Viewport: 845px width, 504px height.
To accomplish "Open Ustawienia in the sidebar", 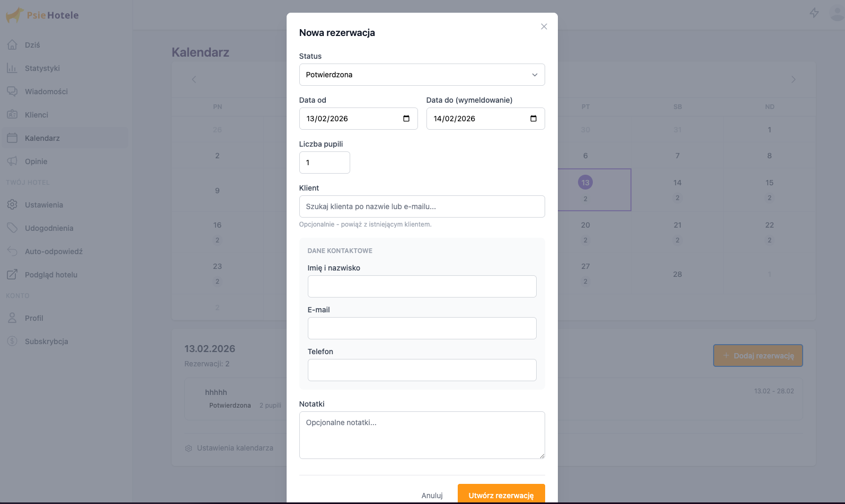I will coord(43,205).
